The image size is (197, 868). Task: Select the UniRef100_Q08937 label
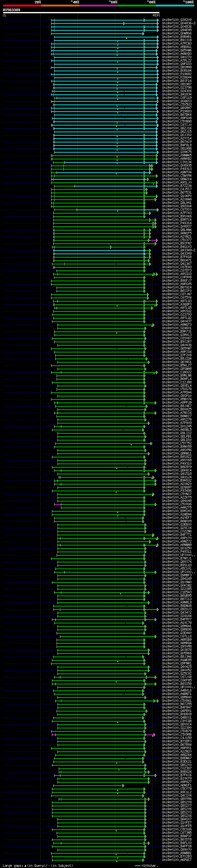pyautogui.click(x=177, y=226)
